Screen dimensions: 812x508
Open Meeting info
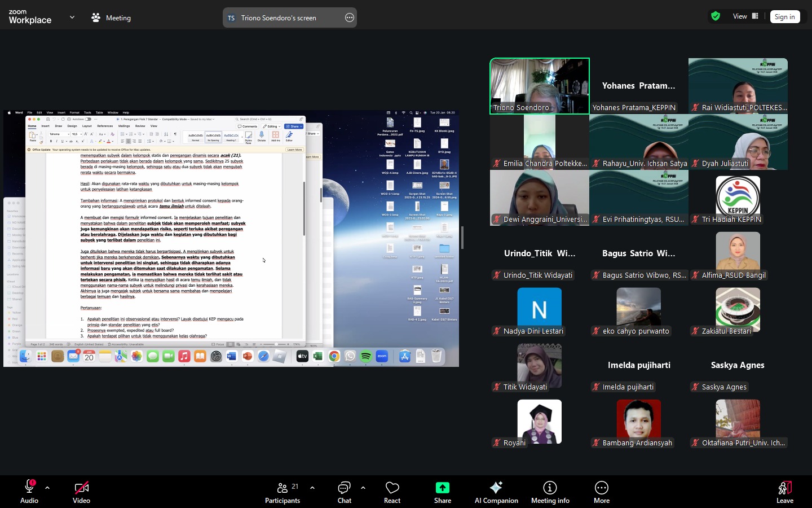click(x=550, y=492)
